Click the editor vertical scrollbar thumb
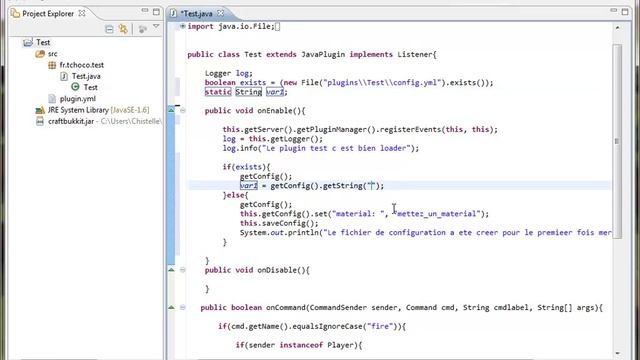The width and height of the screenshot is (640, 360). pos(617,141)
